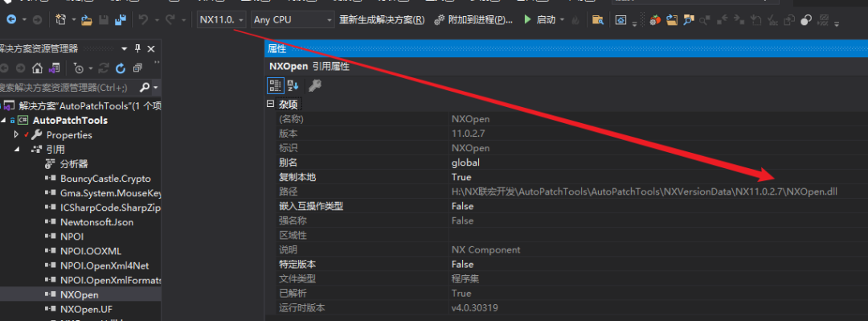Click the Navigate Backward toolbar arrow
The width and height of the screenshot is (868, 321).
(x=10, y=20)
